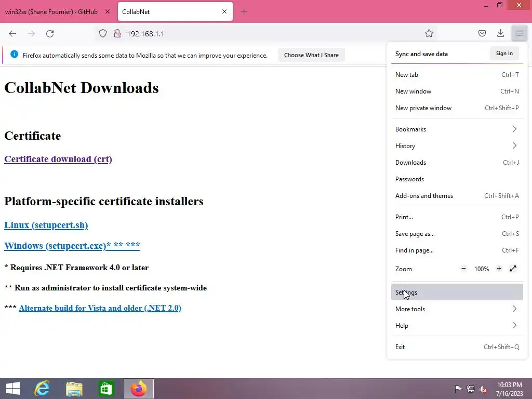Viewport: 532px width, 399px height.
Task: Close the CollabNet tab
Action: click(x=224, y=11)
